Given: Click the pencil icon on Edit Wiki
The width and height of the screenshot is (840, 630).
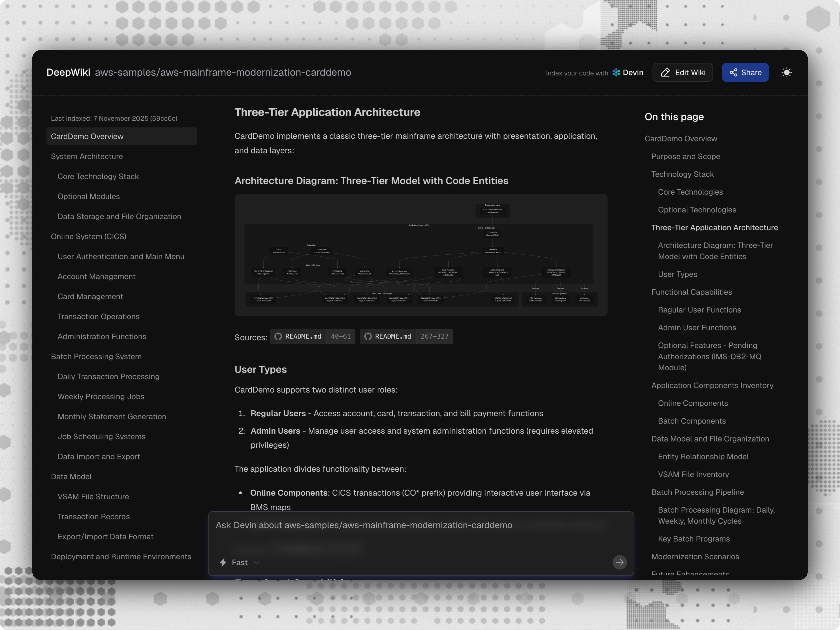Looking at the screenshot, I should coord(665,72).
